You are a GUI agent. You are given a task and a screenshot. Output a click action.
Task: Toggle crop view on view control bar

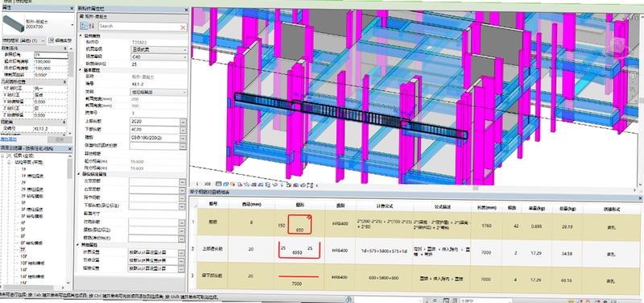(254, 185)
